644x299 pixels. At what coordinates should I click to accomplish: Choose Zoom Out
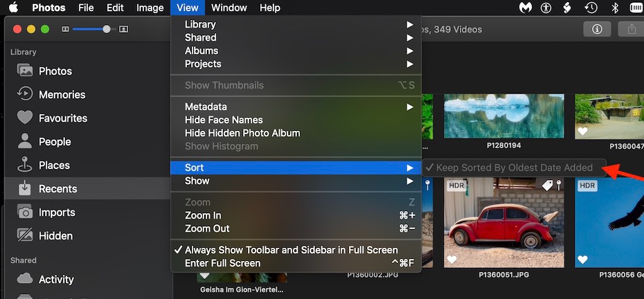coord(296,228)
